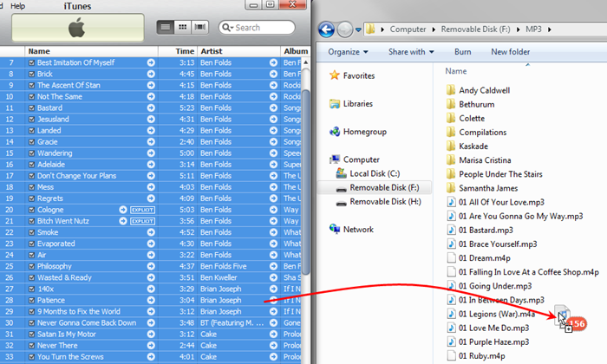Switch iTunes to grid view
Screen dimensions: 607x364
click(182, 27)
